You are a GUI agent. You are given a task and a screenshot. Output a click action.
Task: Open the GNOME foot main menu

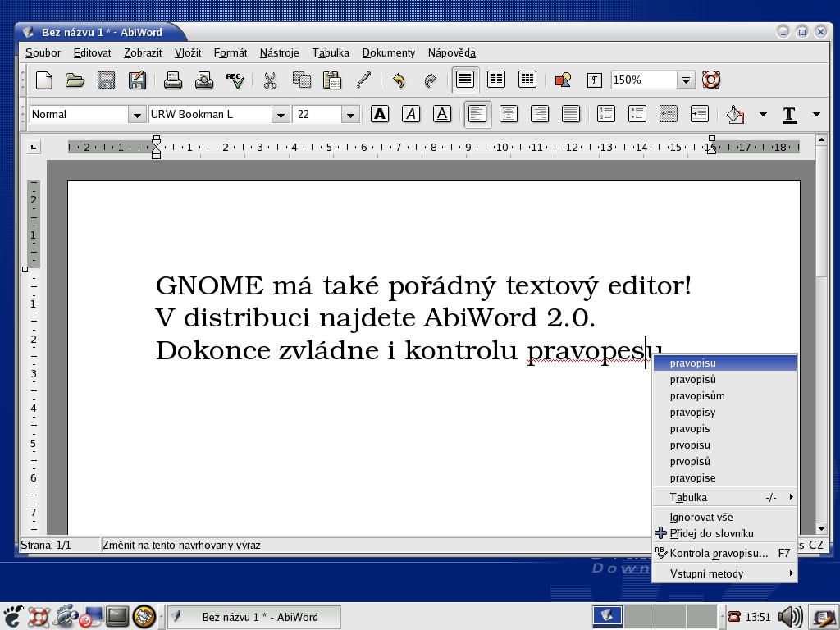pos(13,617)
